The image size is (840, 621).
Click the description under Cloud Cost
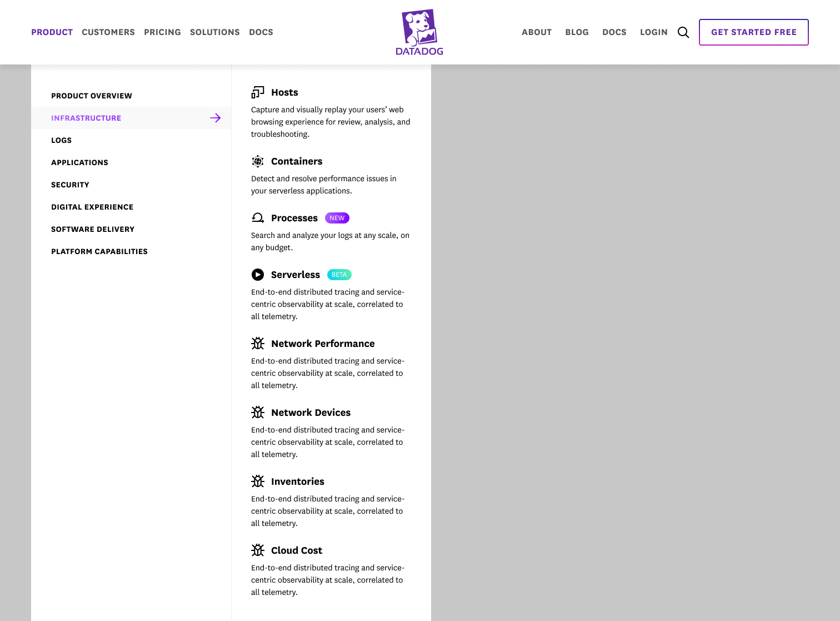tap(328, 580)
